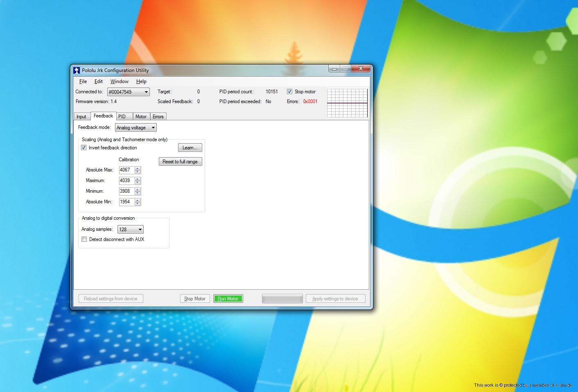The image size is (578, 392).
Task: Decrease Maximum value with down arrow
Action: (138, 182)
